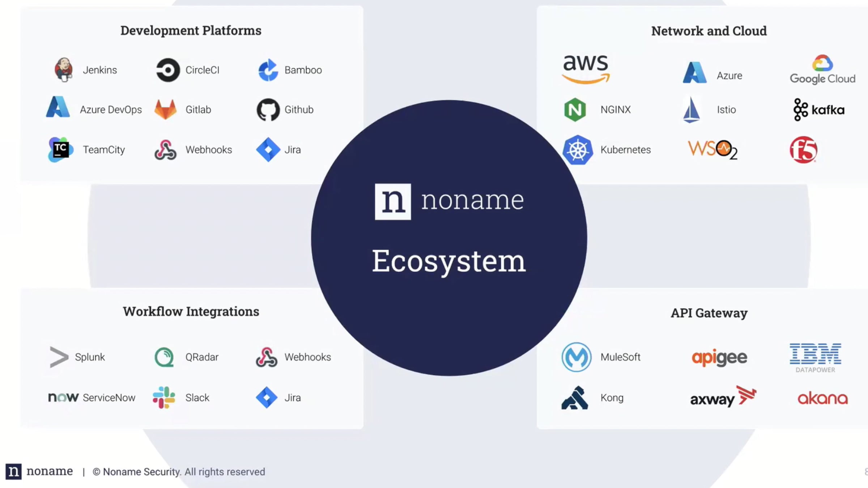
Task: Click Jira icon under Workflow Integrations
Action: 267,398
